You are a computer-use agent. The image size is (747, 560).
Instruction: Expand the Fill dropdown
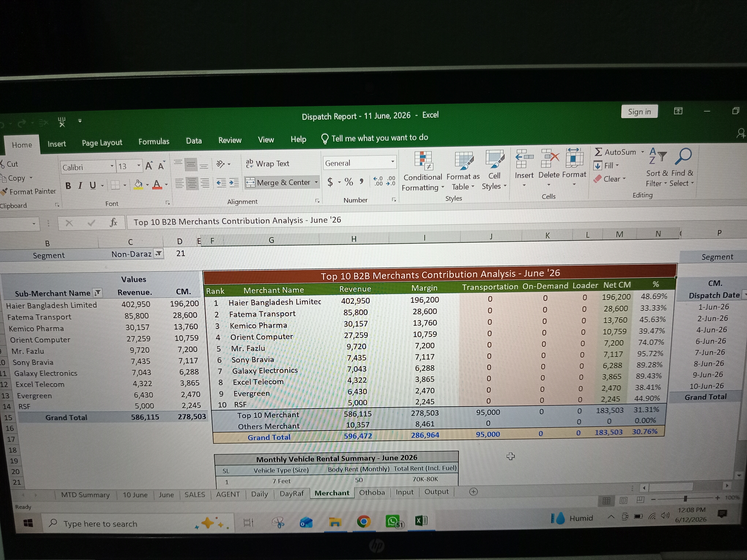coord(617,165)
